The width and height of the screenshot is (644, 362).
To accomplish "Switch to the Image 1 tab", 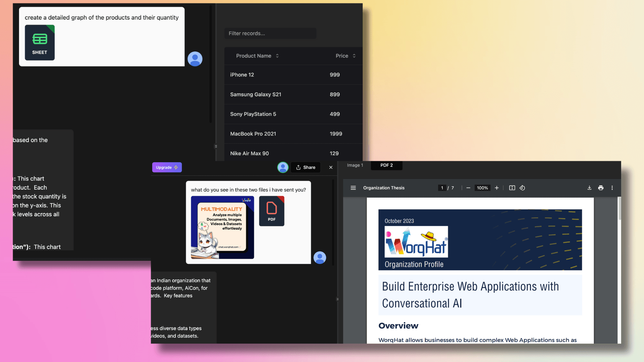I will tap(355, 165).
